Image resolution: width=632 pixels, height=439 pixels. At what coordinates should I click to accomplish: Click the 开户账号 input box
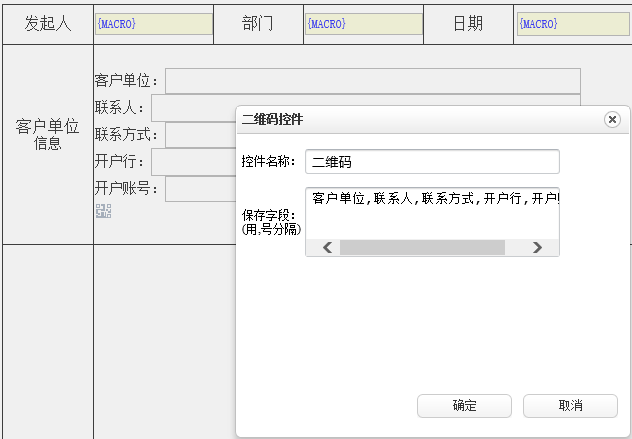[198, 189]
